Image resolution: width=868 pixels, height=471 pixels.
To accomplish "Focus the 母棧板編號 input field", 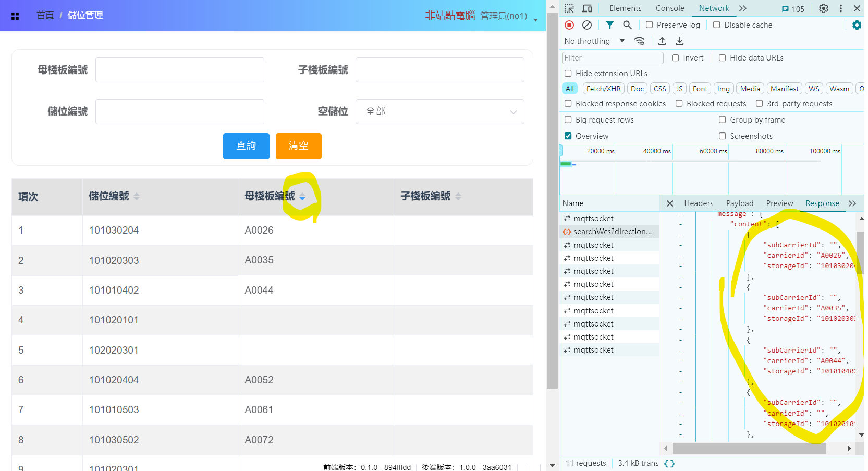I will [x=180, y=70].
